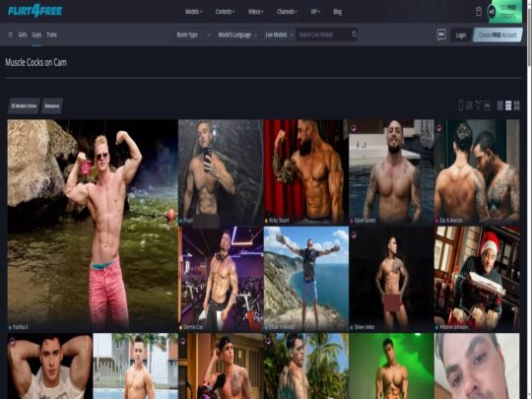
Task: Open the Zac & Marcos thumbnail
Action: point(477,171)
